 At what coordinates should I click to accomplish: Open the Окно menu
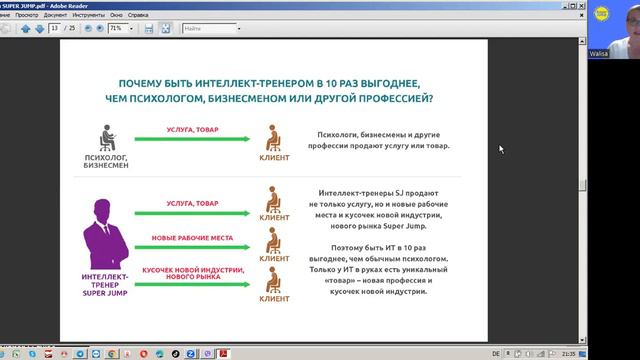tap(116, 15)
